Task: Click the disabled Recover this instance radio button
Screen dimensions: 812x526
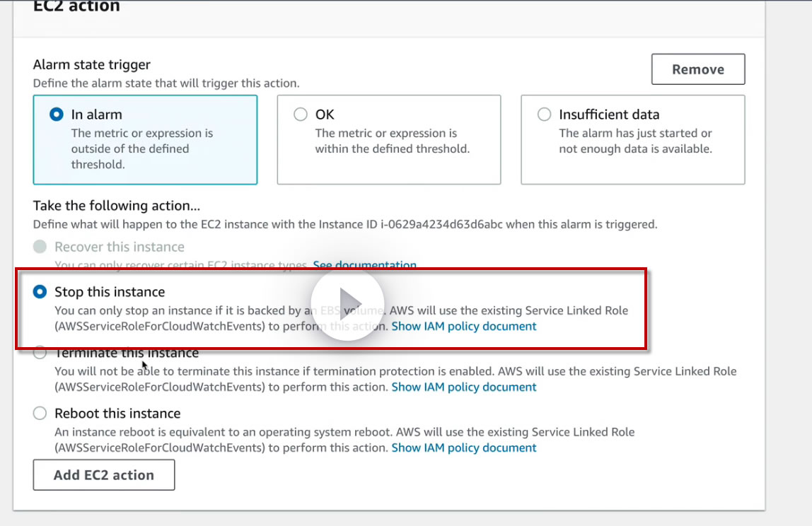Action: point(40,247)
